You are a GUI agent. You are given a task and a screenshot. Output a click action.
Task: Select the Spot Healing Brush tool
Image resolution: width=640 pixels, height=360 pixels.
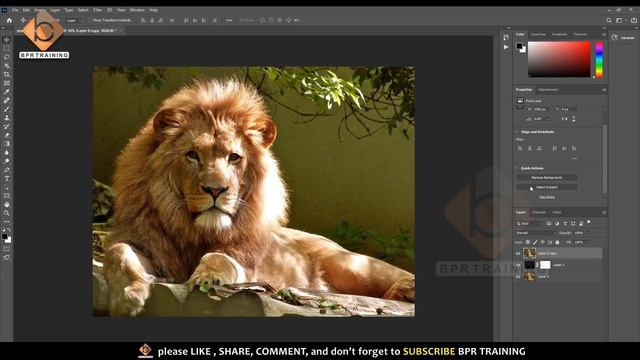7,100
